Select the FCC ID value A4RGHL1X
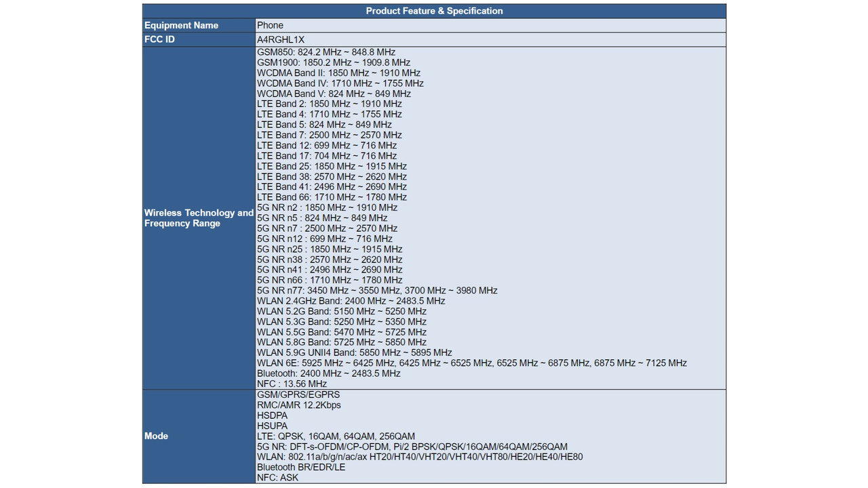Viewport: 868px width, 488px height. tap(281, 39)
